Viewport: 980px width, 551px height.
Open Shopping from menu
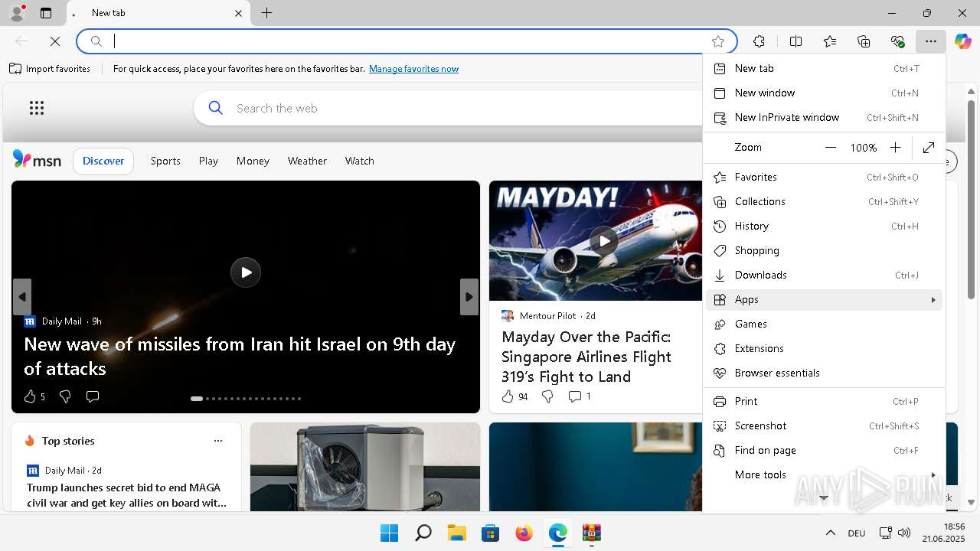point(823,250)
